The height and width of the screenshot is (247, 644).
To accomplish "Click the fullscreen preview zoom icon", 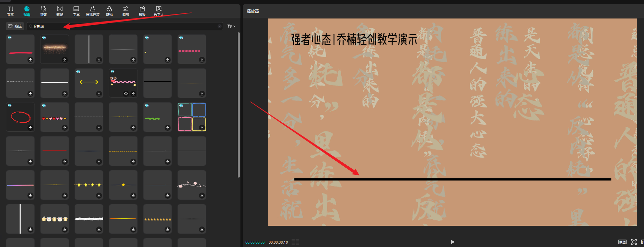I will coord(634,242).
